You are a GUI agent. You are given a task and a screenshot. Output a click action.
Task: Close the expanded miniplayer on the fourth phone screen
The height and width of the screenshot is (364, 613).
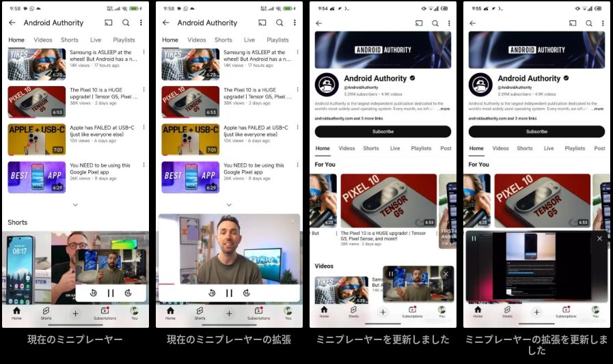[x=600, y=238]
